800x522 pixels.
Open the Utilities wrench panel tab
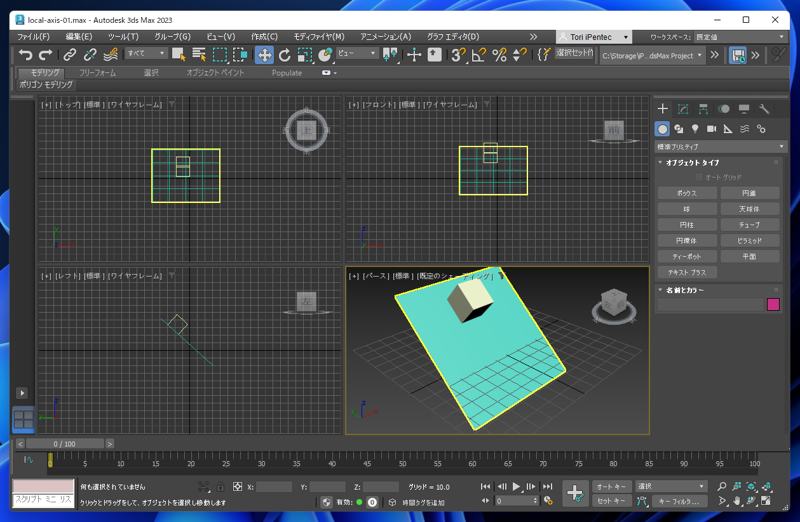764,109
